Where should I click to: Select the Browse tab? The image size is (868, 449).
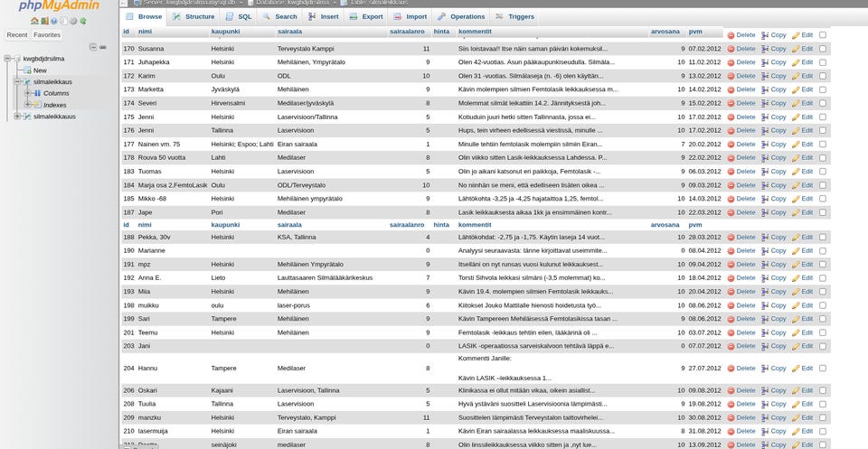point(144,16)
